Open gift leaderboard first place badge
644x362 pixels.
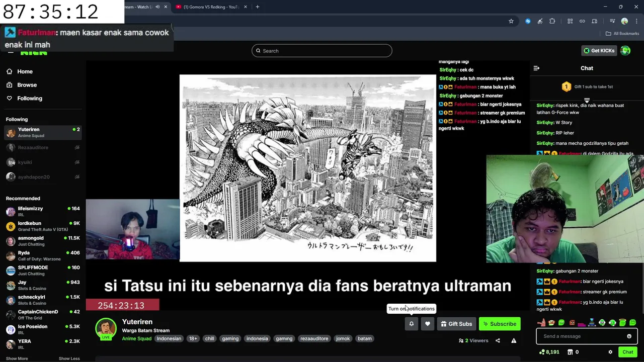point(566,86)
